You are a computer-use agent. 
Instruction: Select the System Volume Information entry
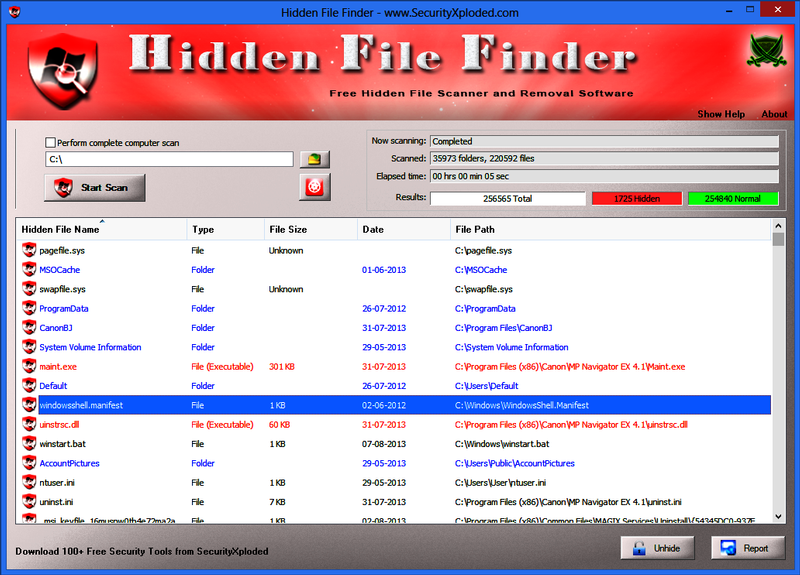click(x=90, y=347)
